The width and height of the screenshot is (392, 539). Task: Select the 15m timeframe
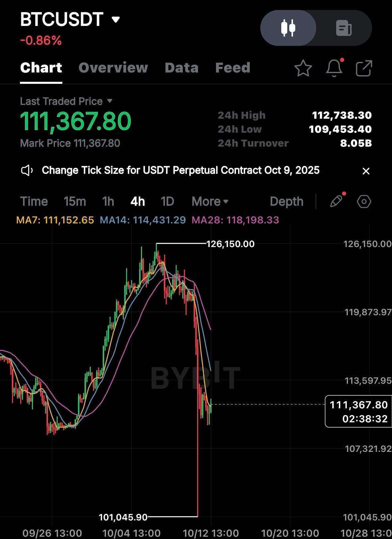(75, 202)
